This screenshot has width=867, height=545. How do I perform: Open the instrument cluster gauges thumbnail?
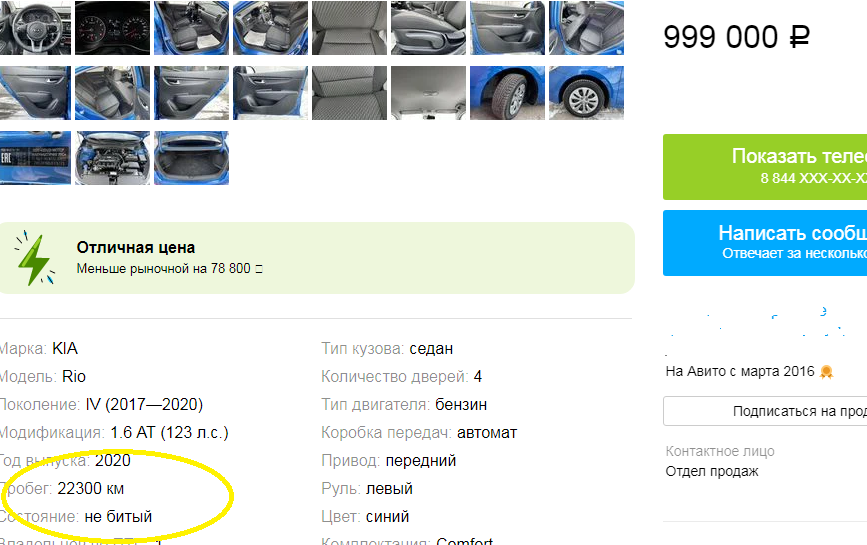(x=112, y=28)
